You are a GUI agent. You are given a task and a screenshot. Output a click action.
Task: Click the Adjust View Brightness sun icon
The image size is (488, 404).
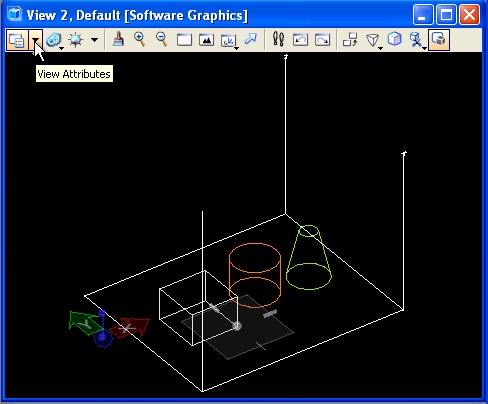point(76,40)
